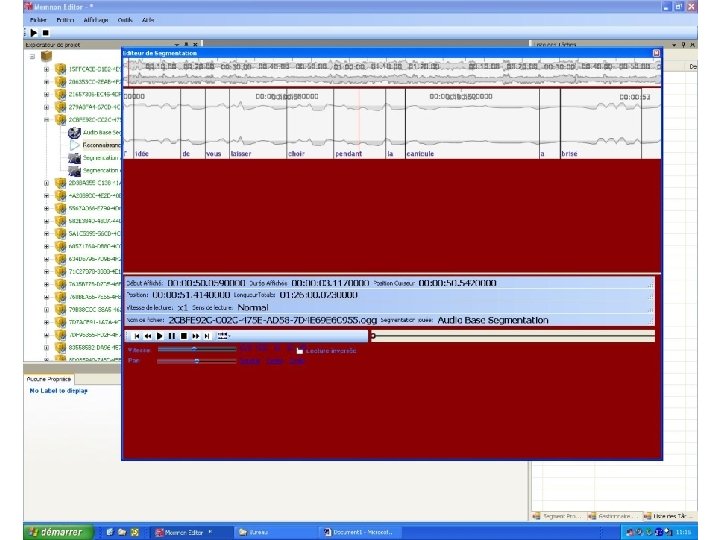Stop playback in the segmentation editor transport
Image resolution: width=720 pixels, height=540 pixels.
point(184,336)
